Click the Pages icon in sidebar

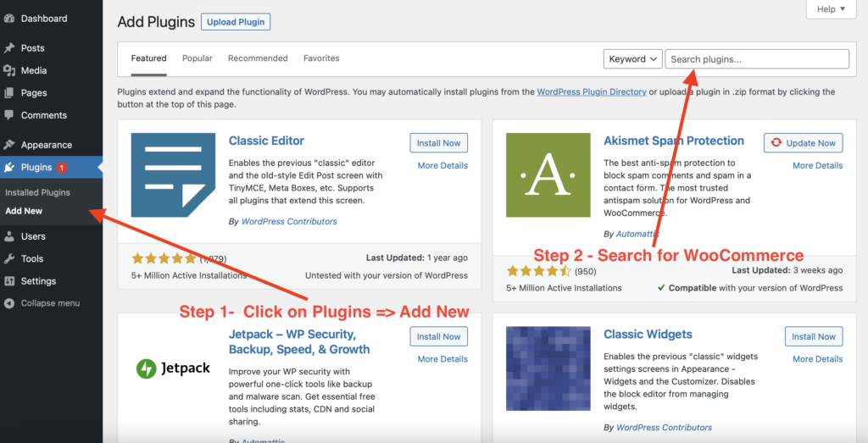(x=9, y=93)
